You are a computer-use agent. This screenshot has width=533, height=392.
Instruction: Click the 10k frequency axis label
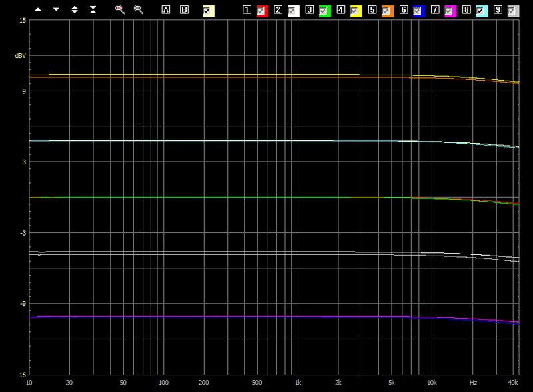coord(432,383)
